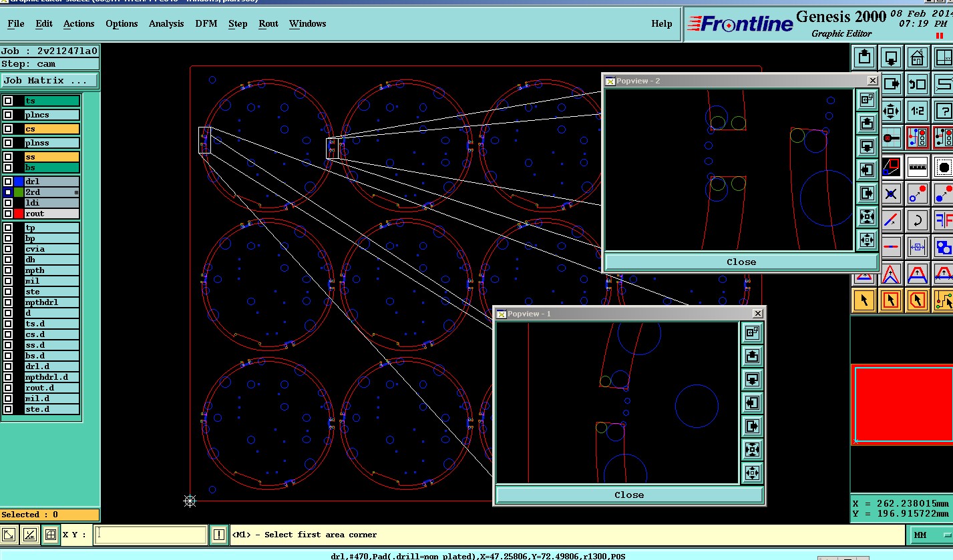Image resolution: width=953 pixels, height=560 pixels.
Task: Toggle the checkbox for the drl layer
Action: (8, 182)
